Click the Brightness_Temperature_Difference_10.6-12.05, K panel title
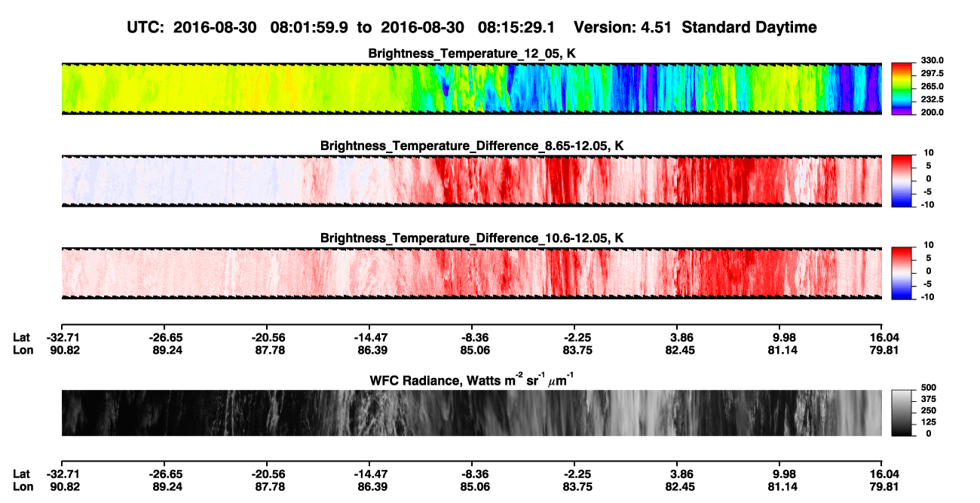This screenshot has height=503, width=980. pos(472,238)
